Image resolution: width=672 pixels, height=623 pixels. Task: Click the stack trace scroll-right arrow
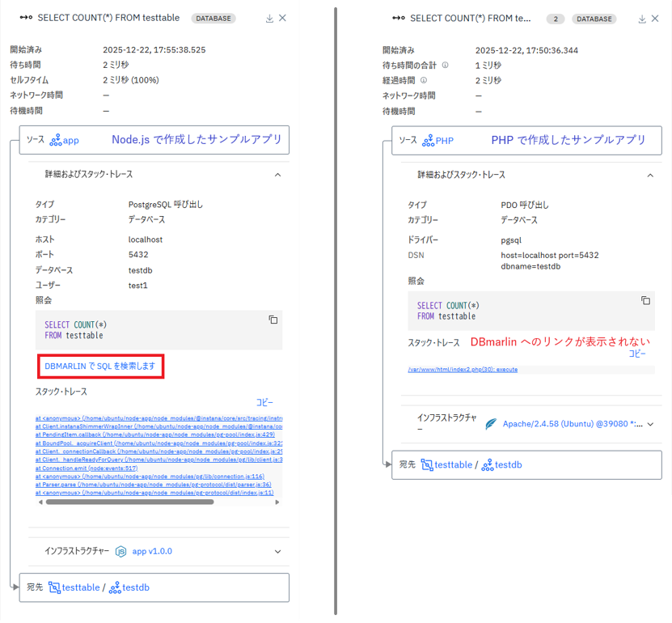277,502
